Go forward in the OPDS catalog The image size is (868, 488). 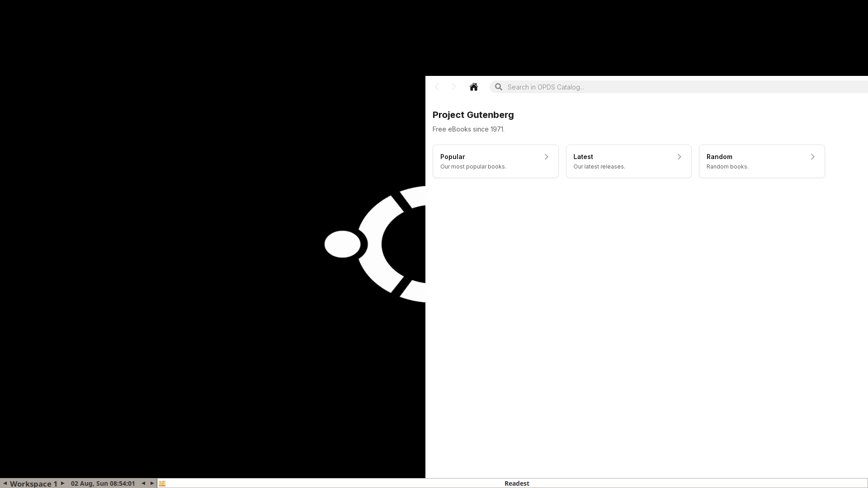click(x=454, y=87)
